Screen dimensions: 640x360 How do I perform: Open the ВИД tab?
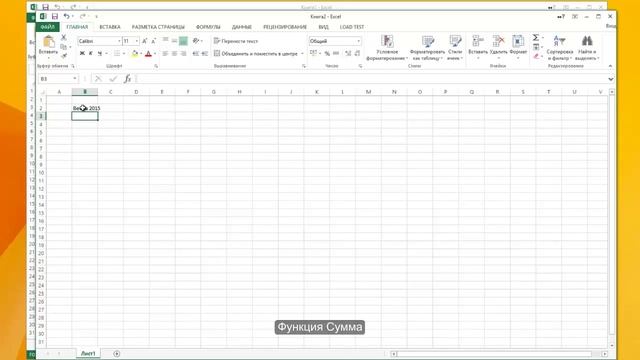pos(324,27)
